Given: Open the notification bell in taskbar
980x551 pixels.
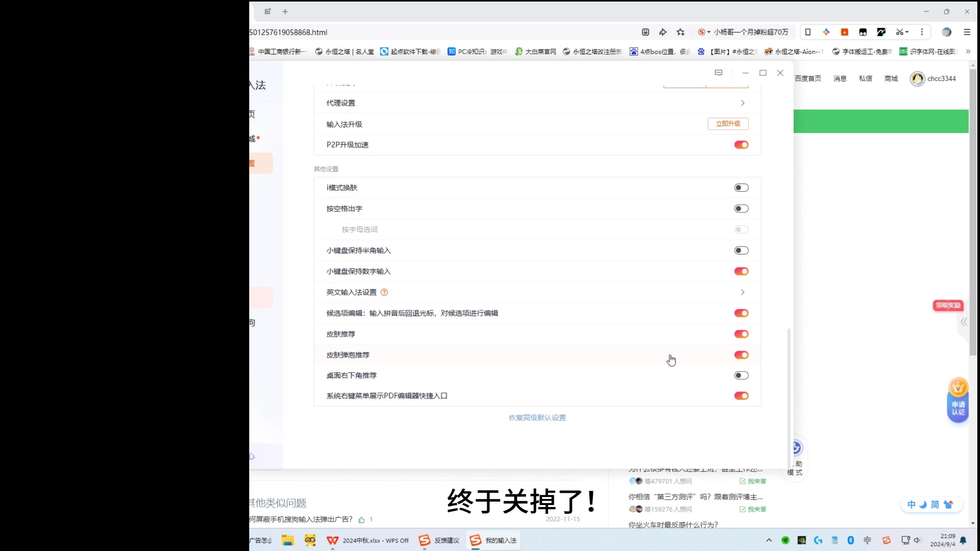Looking at the screenshot, I should tap(964, 540).
